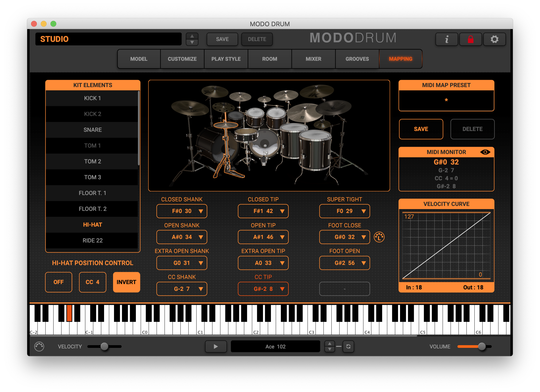Open Closed Shank F#0 30 dropdown
The width and height of the screenshot is (540, 392).
182,211
